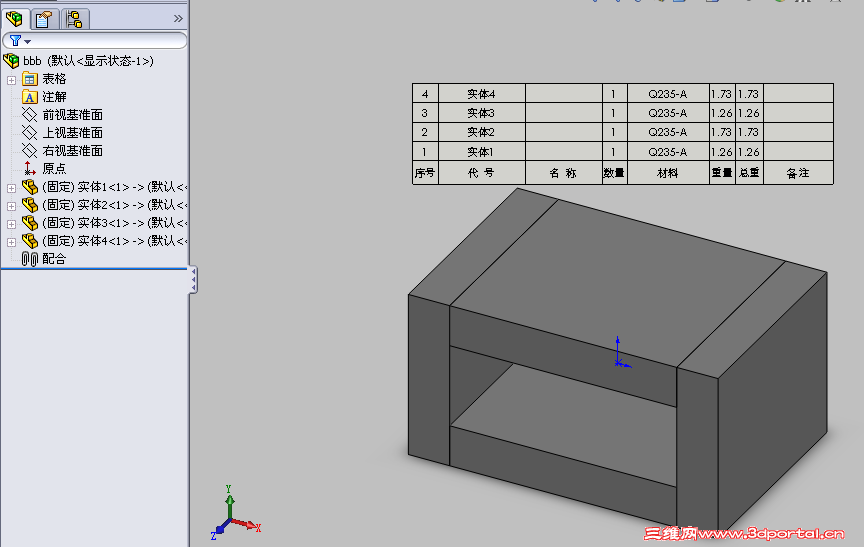This screenshot has width=864, height=547.
Task: Click the XYZ orientation triad
Action: [235, 513]
